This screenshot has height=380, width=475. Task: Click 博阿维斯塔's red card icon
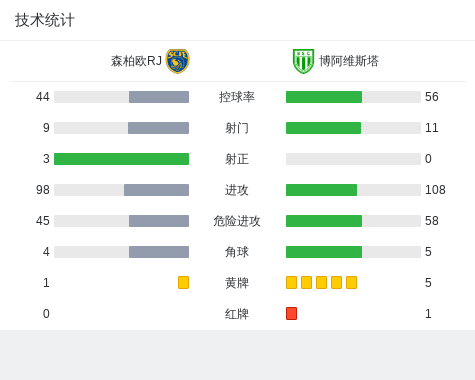coord(291,313)
